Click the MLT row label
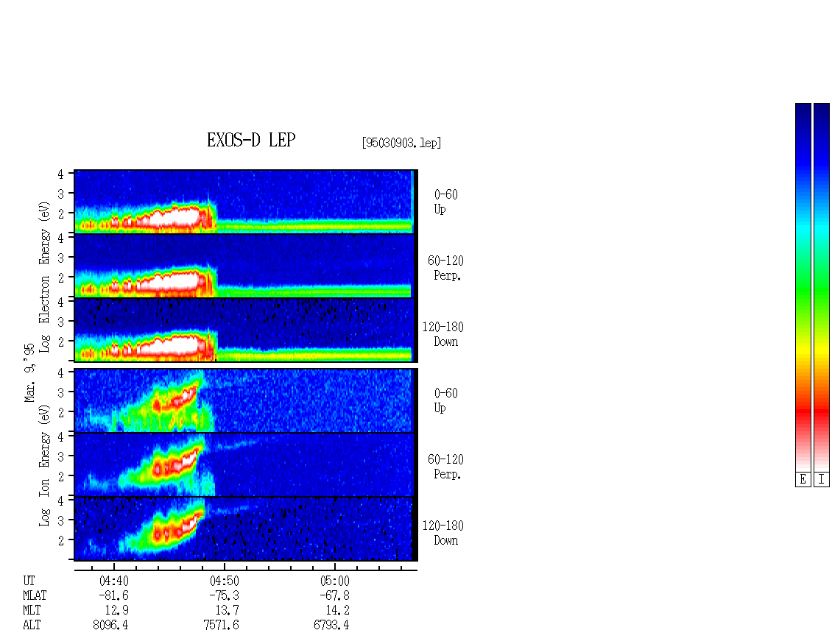This screenshot has width=832, height=644. point(32,611)
